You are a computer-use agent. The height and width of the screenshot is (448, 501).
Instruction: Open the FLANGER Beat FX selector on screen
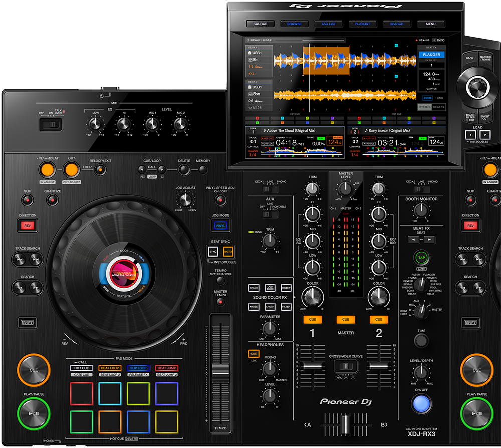[431, 54]
